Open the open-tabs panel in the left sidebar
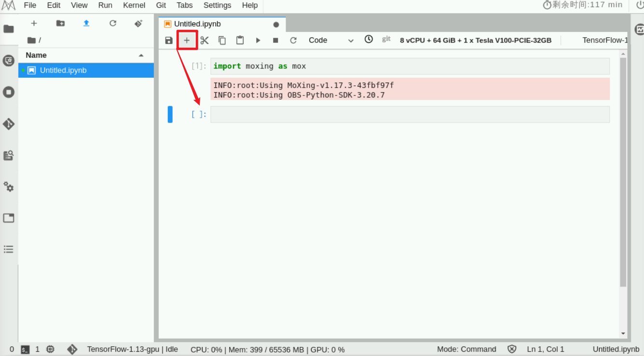Viewport: 644px width, 356px height. point(9,218)
